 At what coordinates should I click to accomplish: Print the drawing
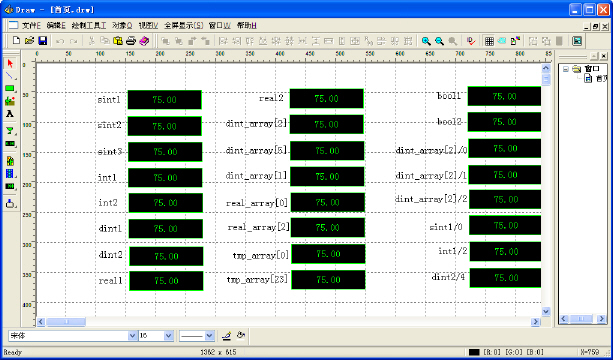[x=131, y=41]
